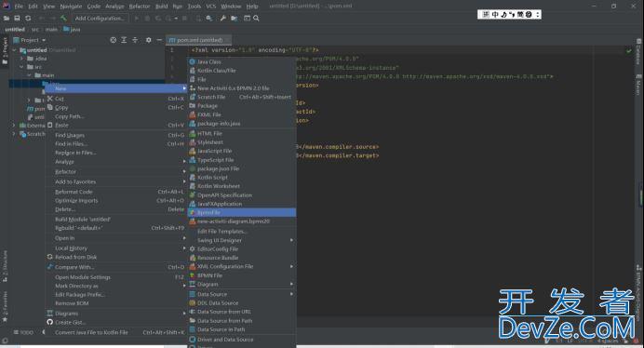Choose Optimize Imports in context menu
The height and width of the screenshot is (348, 644).
tap(116, 200)
